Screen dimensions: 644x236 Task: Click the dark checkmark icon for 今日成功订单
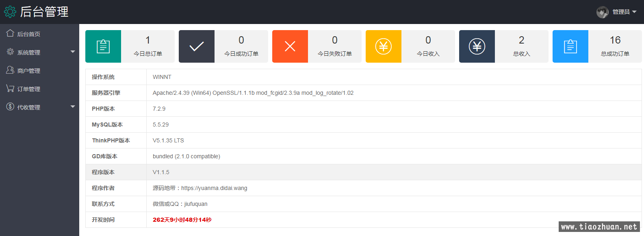(197, 46)
